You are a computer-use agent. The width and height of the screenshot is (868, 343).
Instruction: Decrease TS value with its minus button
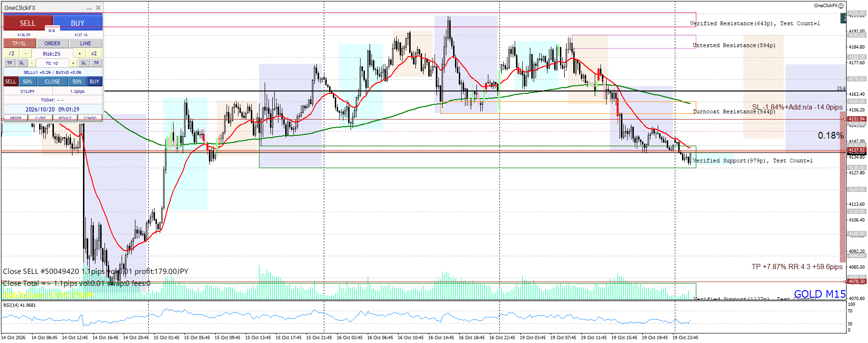pos(32,63)
